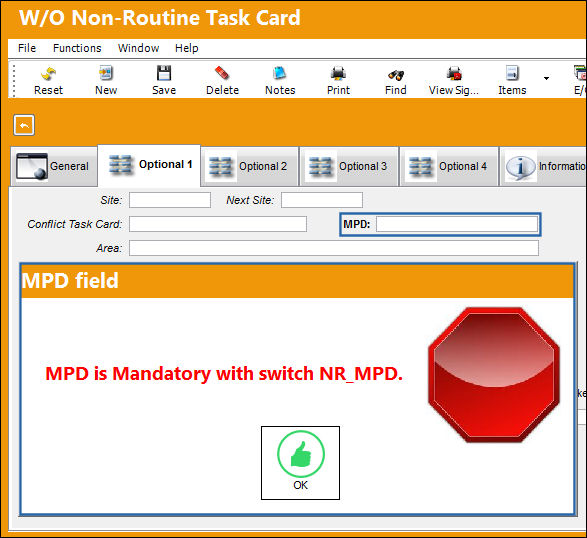Create a new task card with New
This screenshot has width=587, height=538.
(x=106, y=80)
